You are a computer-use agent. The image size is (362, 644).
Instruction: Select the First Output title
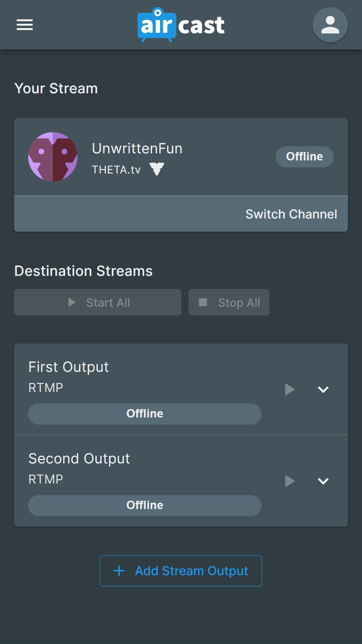pyautogui.click(x=68, y=367)
